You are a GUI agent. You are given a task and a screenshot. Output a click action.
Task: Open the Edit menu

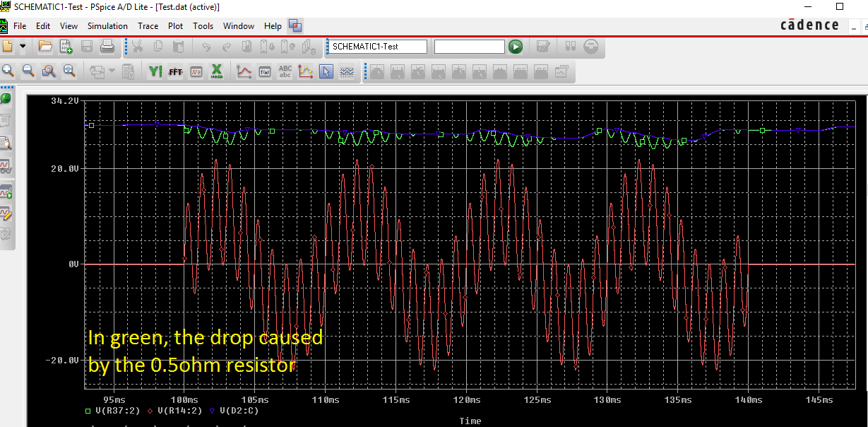[x=43, y=26]
